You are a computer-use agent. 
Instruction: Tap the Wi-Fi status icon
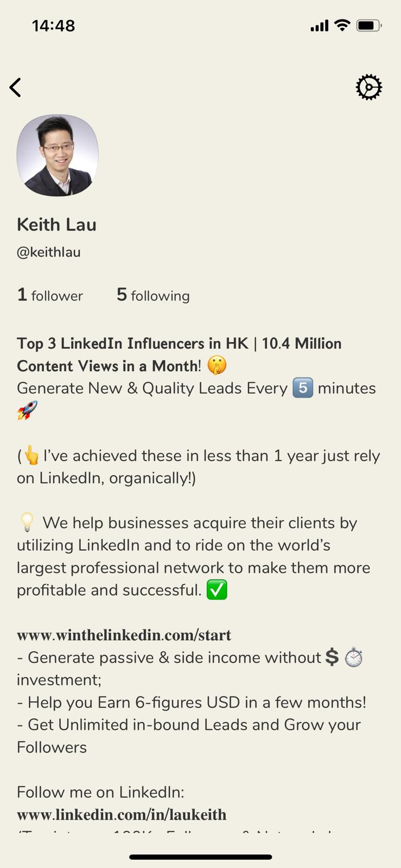pyautogui.click(x=342, y=25)
